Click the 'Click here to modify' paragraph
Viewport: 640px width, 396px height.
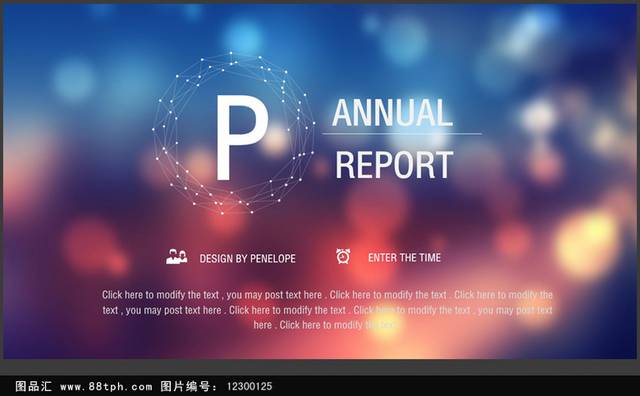click(x=327, y=309)
